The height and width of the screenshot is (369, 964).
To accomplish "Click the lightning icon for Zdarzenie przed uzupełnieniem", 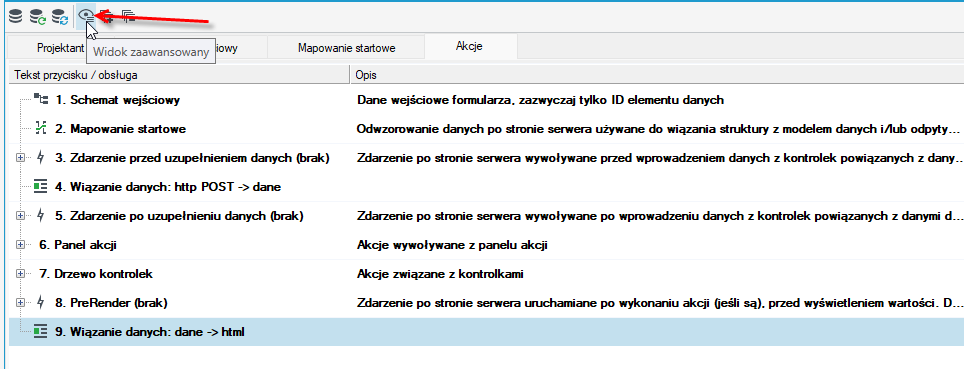I will 41,158.
